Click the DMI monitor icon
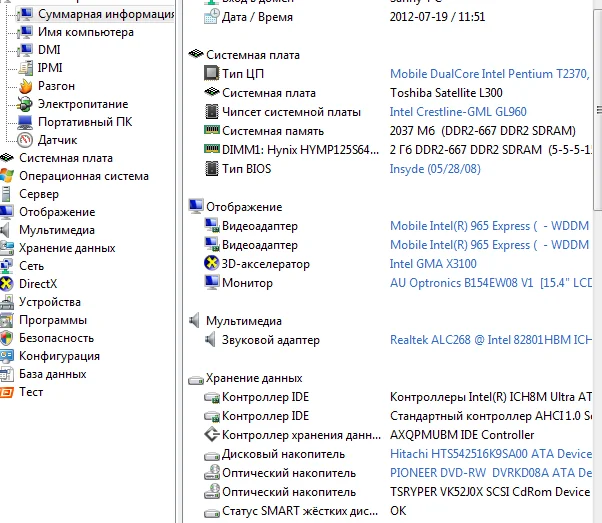Image resolution: width=602 pixels, height=523 pixels. 25,50
